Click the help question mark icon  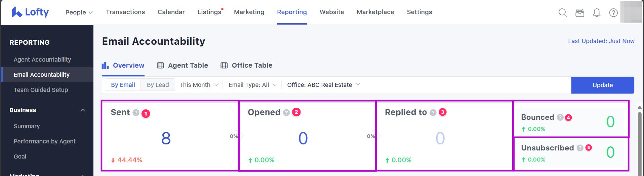pyautogui.click(x=613, y=13)
